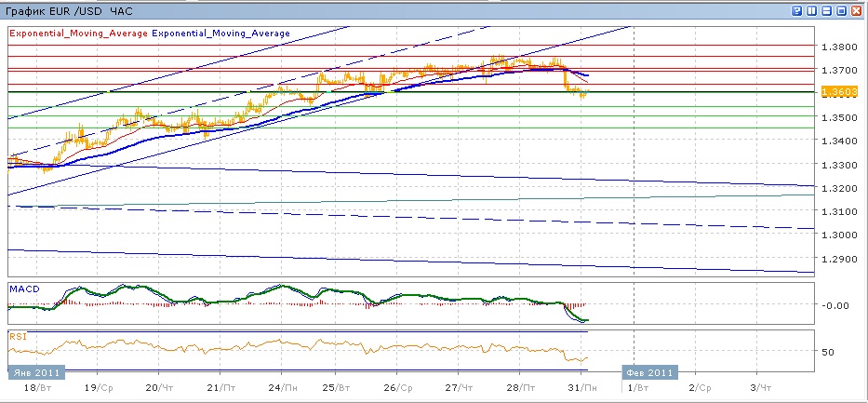868x403 pixels.
Task: Click the 1.2900 price level label
Action: (839, 259)
